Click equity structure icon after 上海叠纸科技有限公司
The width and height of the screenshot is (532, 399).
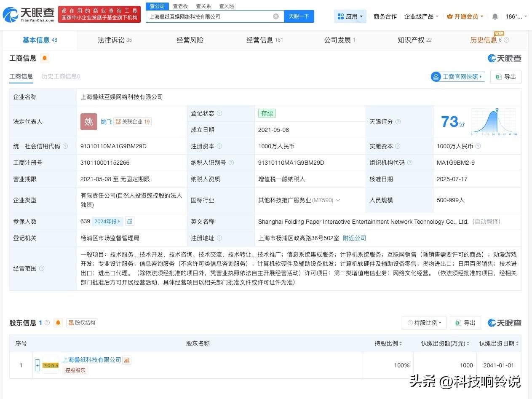(126, 360)
